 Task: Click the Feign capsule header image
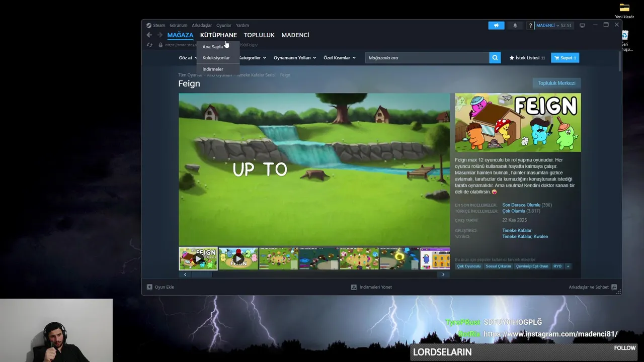[518, 122]
